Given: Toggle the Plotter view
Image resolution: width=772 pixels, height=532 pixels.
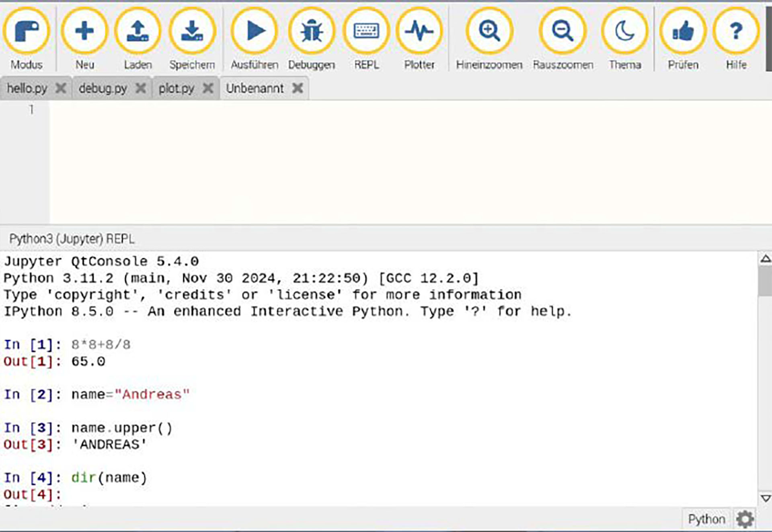Looking at the screenshot, I should (x=419, y=30).
